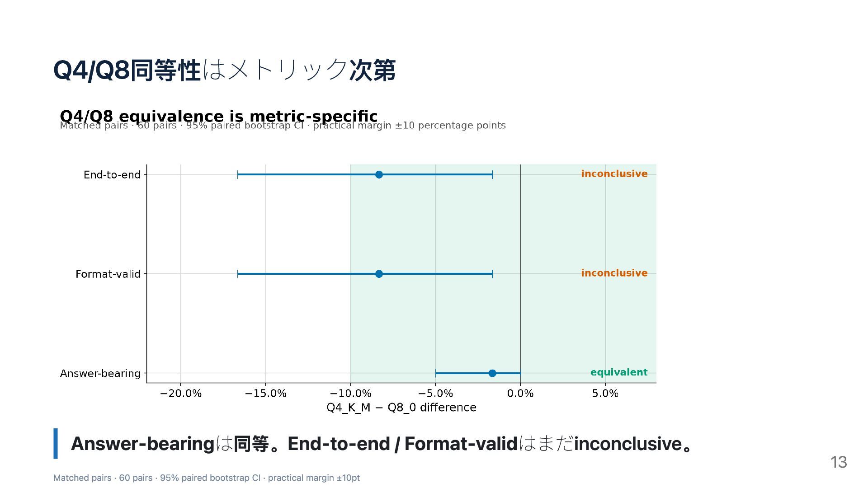The image size is (868, 488).
Task: Click the summary sentence beginning Answer-bearingは同等
Action: (382, 444)
